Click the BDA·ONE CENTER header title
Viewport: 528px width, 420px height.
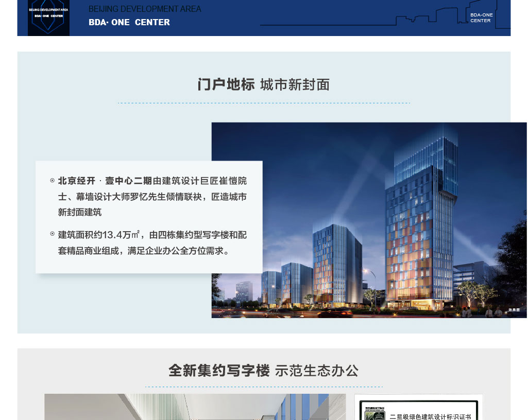[x=129, y=22]
